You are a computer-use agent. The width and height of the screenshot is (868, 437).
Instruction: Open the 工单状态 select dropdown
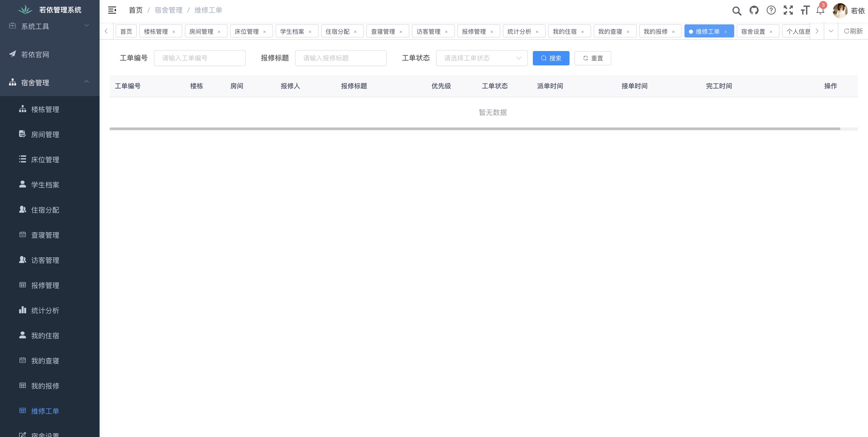pos(482,58)
